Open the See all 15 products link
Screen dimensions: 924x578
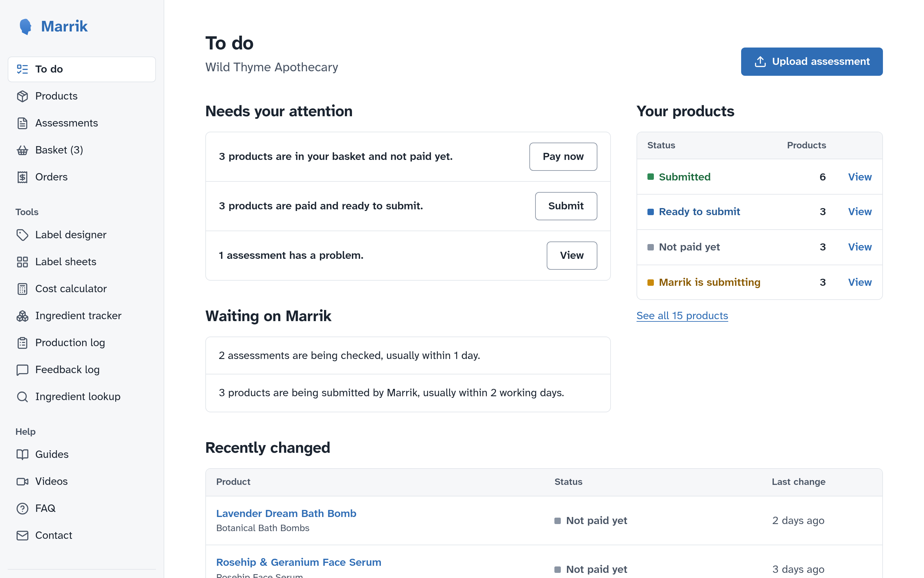[x=682, y=316]
